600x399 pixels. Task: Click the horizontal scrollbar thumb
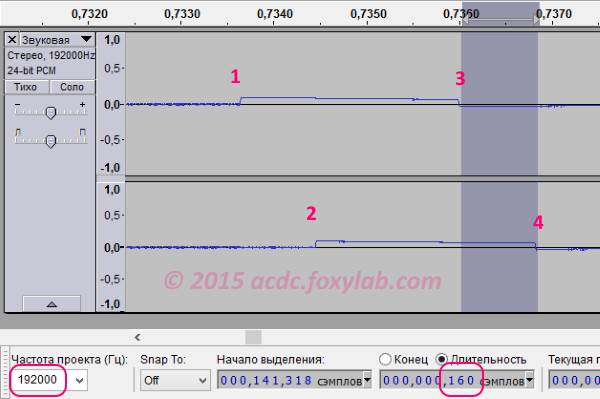click(x=253, y=337)
